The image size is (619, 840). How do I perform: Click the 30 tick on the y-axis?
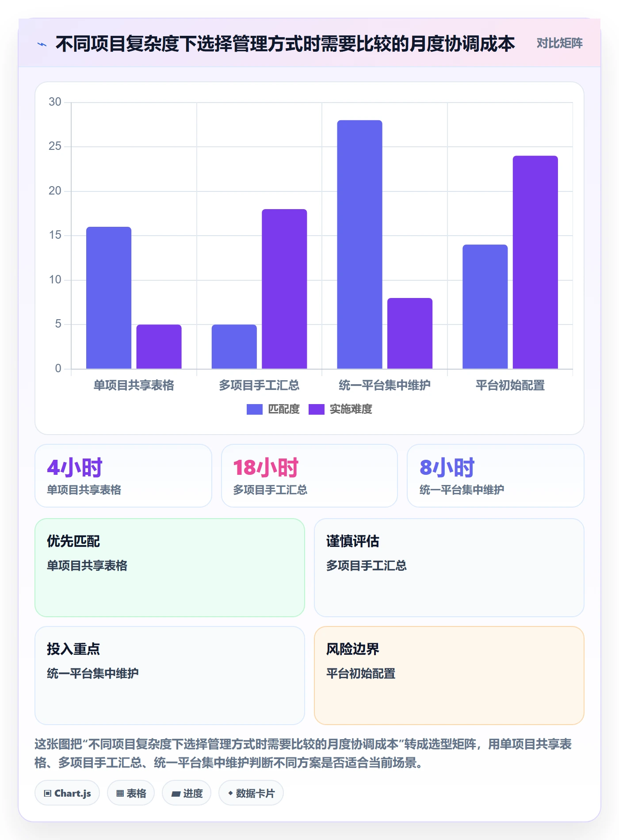coord(55,102)
